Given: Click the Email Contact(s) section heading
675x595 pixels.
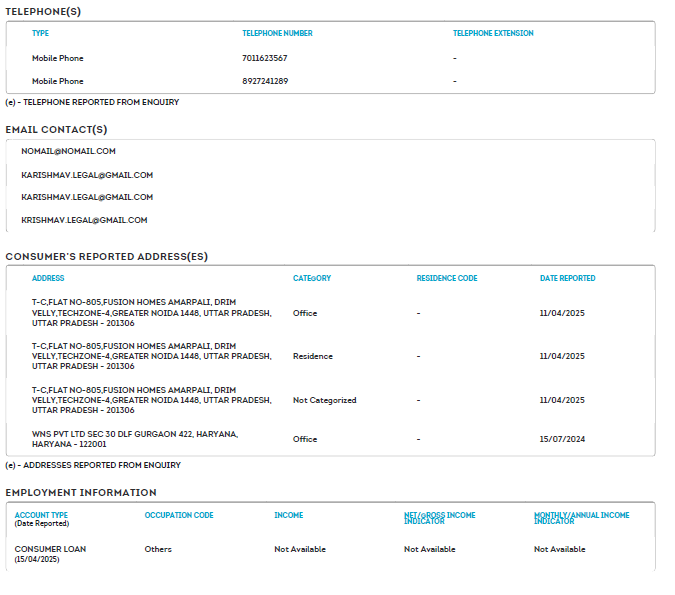Looking at the screenshot, I should [56, 129].
